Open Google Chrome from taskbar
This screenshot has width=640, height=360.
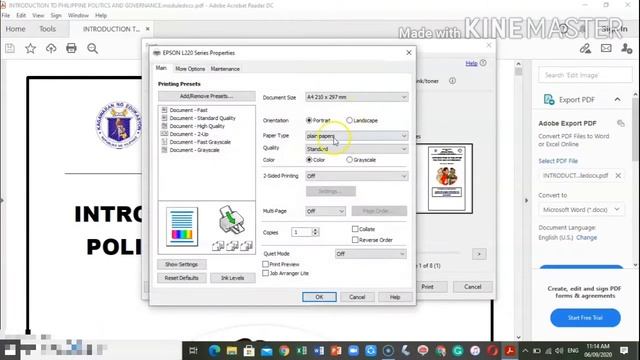click(284, 351)
